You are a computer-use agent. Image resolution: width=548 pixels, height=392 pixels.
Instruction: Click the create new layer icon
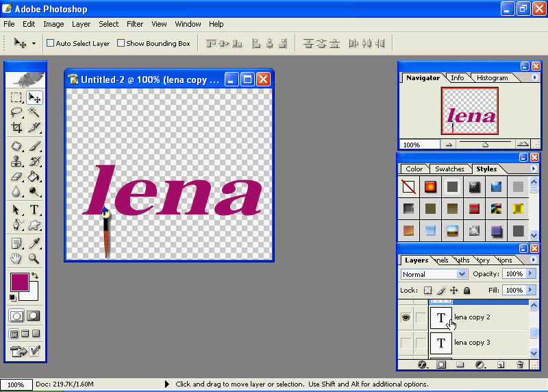point(501,365)
